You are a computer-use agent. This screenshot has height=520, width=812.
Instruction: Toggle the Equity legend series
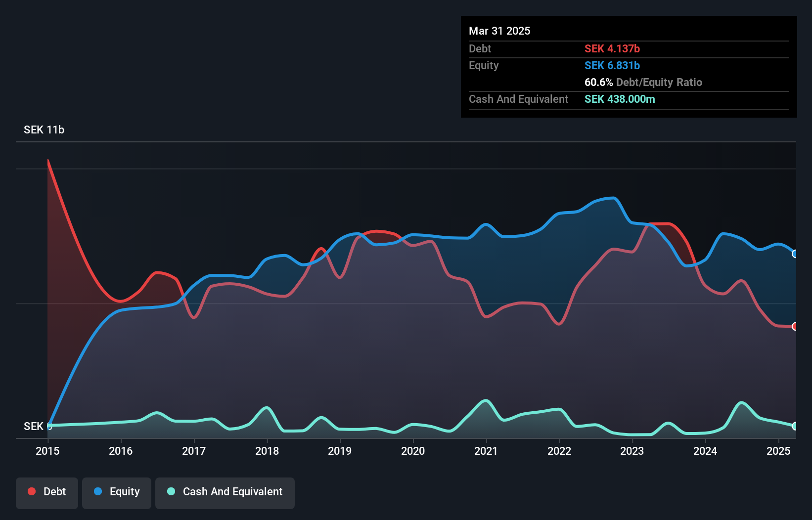(x=117, y=492)
